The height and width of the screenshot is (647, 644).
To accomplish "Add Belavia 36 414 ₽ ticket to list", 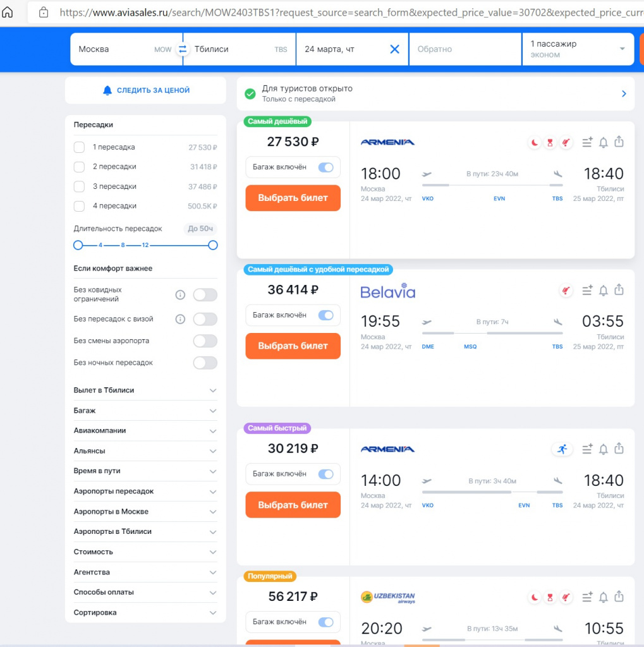I will pos(587,290).
